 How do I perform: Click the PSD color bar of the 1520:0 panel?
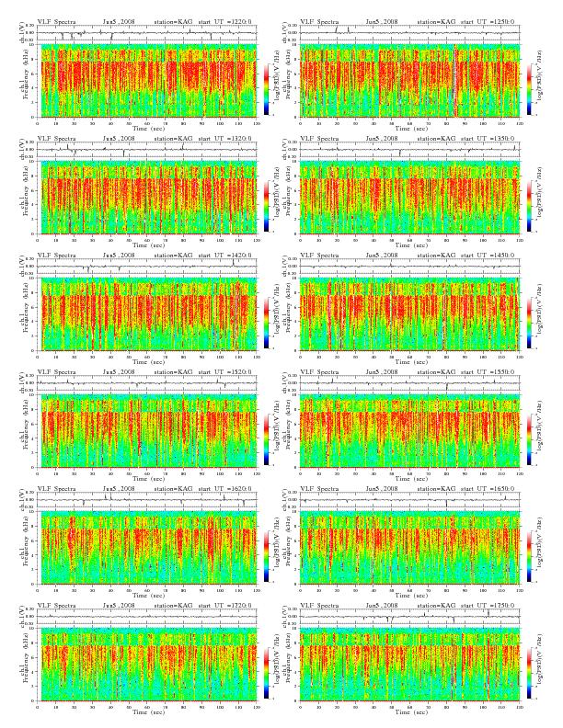tap(266, 439)
